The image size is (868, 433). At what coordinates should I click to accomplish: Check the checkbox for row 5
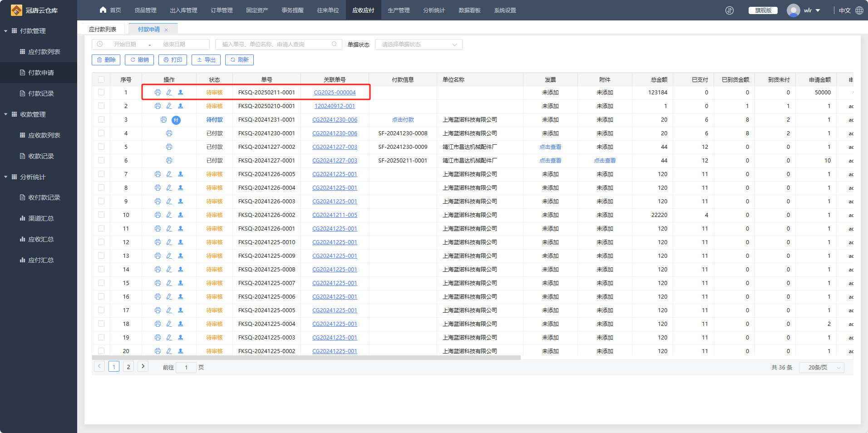(101, 147)
